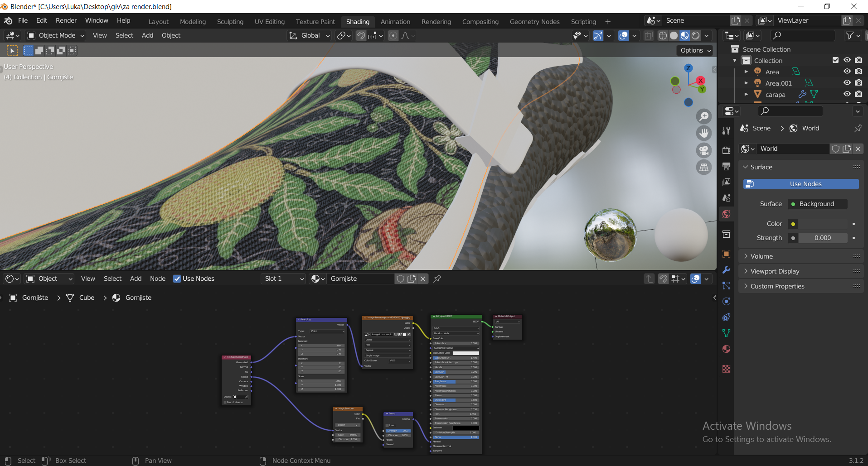Screen dimensions: 868x466
Task: Open Scene properties tab icon
Action: coord(726,198)
